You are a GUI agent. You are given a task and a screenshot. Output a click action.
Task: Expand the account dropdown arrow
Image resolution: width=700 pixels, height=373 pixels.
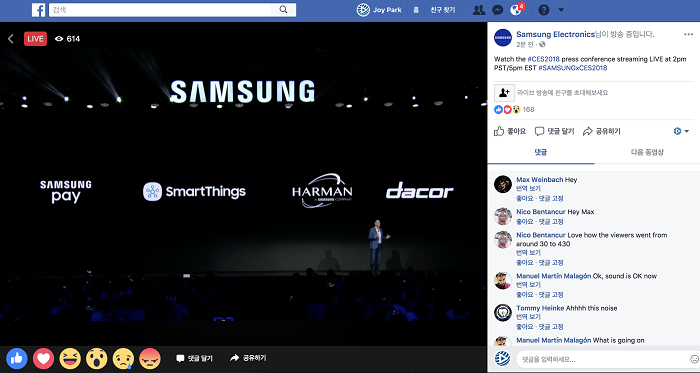(561, 10)
